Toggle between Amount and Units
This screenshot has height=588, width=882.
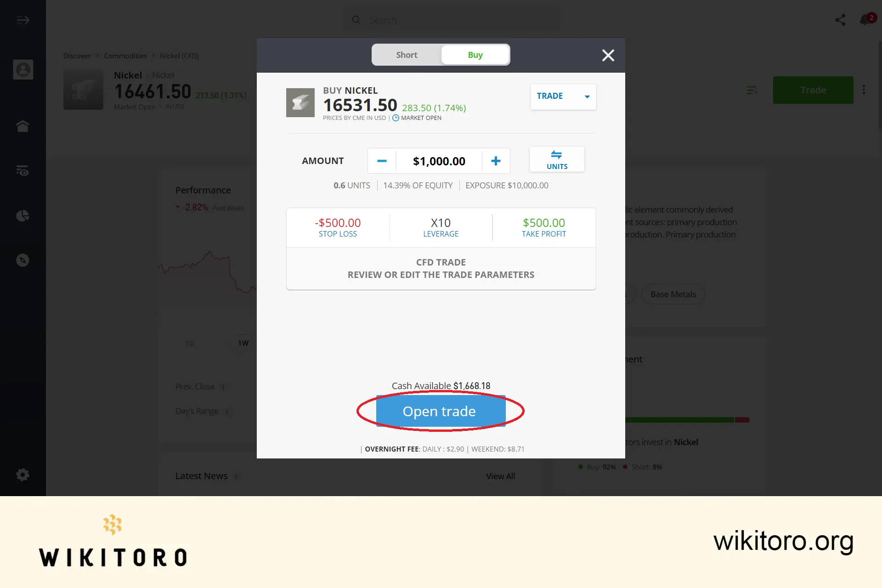click(x=557, y=160)
